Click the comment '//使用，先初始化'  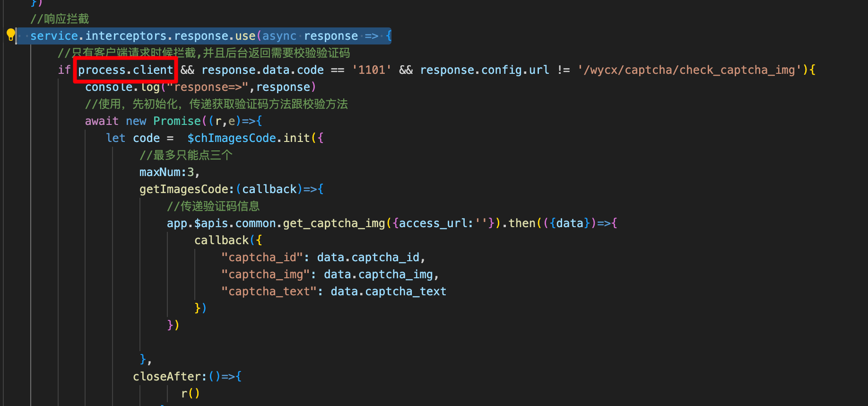click(x=132, y=104)
